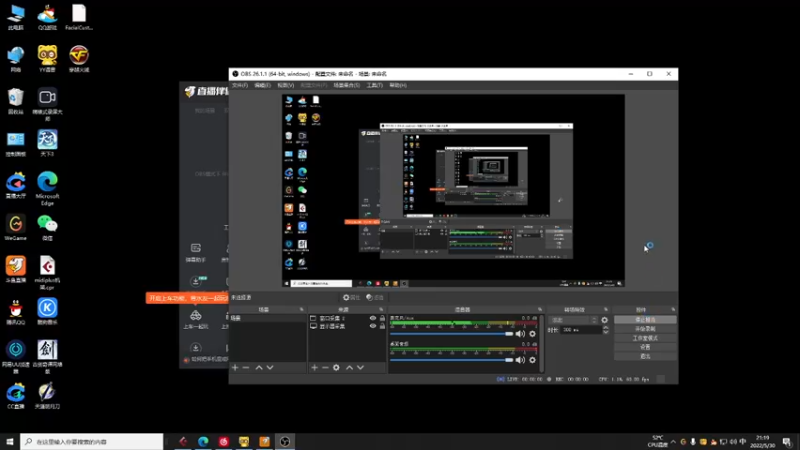Move source up in Sources panel
This screenshot has width=800, height=450.
(x=349, y=367)
